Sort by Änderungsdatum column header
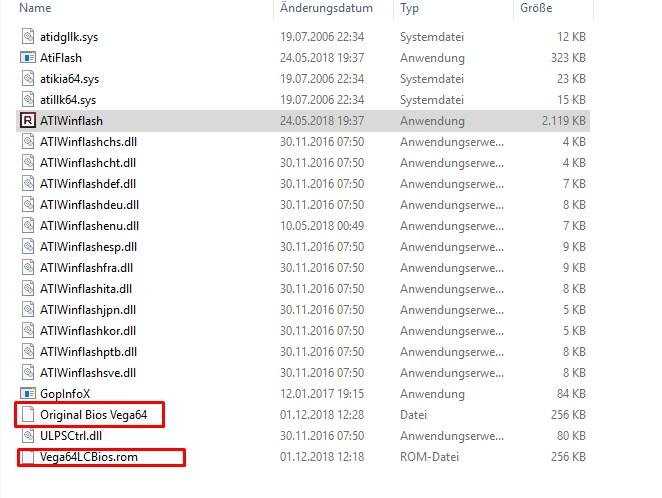Screen dimensions: 662x498 (x=326, y=8)
